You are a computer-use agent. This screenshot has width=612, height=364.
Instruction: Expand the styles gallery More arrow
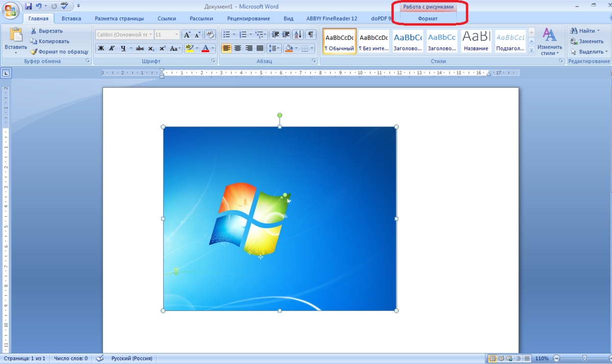[x=531, y=50]
